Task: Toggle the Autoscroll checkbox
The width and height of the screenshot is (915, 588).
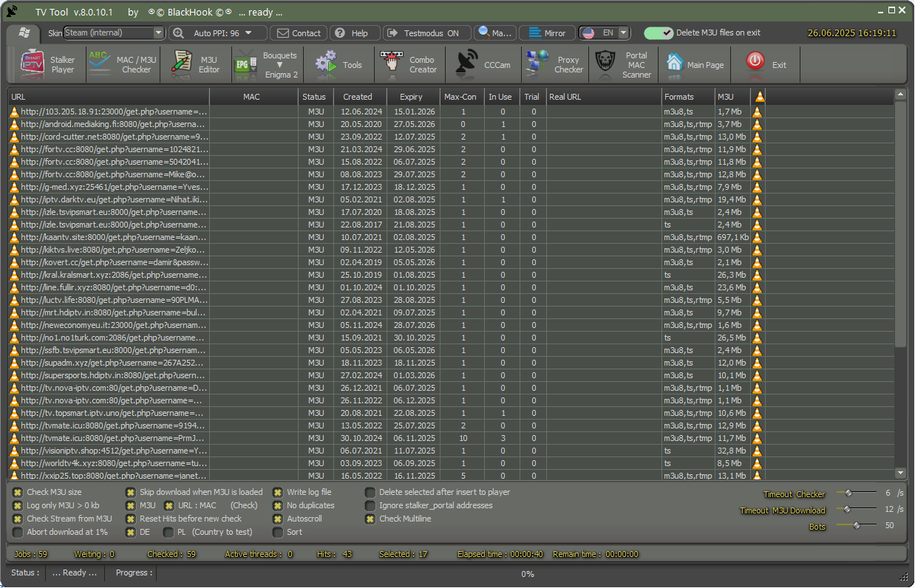Action: click(278, 519)
